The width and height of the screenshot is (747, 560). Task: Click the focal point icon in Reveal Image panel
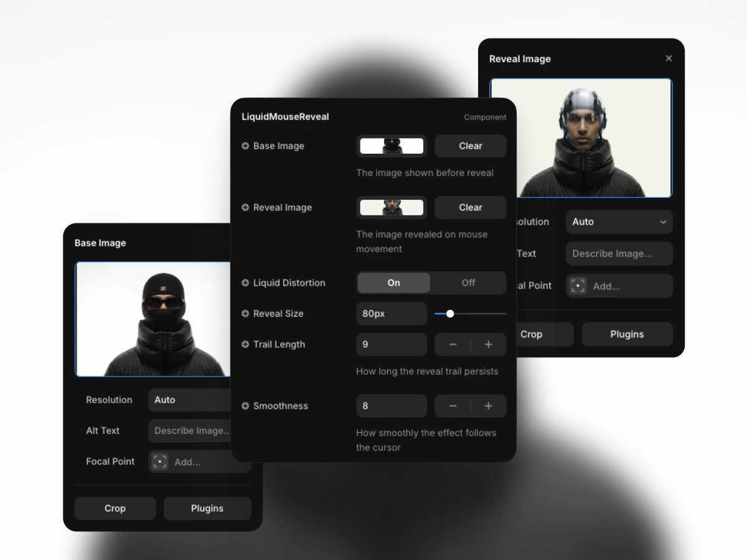click(x=578, y=286)
